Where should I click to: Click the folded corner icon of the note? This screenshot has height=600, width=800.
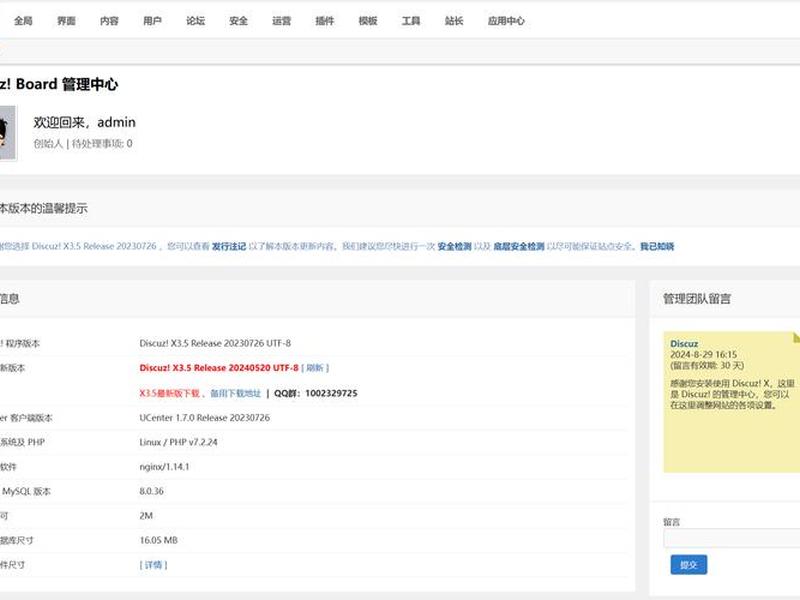click(x=796, y=337)
